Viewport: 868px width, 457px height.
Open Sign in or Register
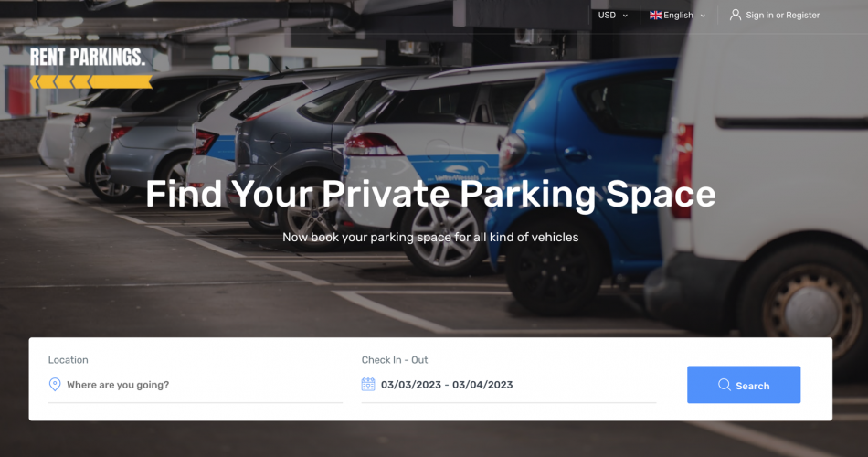click(x=783, y=15)
